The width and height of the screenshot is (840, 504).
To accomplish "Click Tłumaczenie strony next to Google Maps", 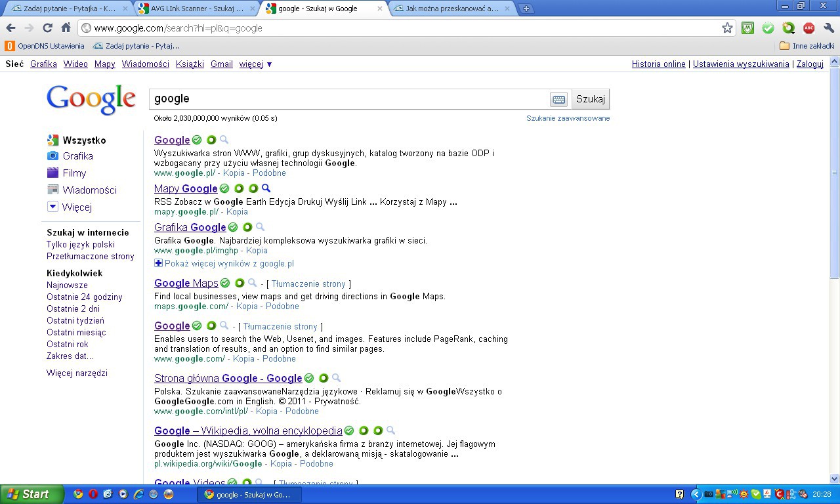I will pyautogui.click(x=308, y=284).
